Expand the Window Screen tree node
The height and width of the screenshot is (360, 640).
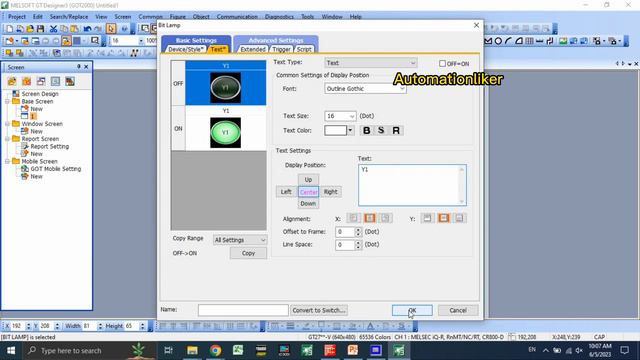pyautogui.click(x=7, y=124)
